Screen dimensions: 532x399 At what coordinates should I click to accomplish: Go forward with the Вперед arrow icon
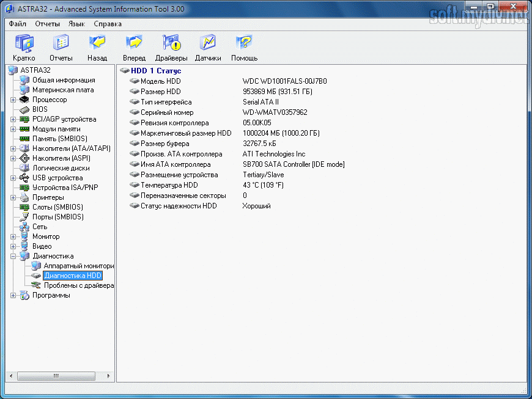134,43
